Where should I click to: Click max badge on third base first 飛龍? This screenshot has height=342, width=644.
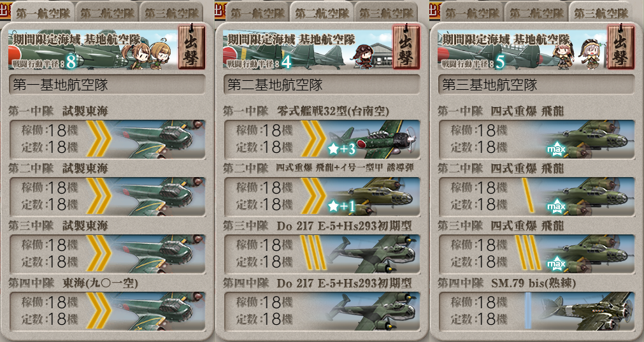tap(556, 150)
